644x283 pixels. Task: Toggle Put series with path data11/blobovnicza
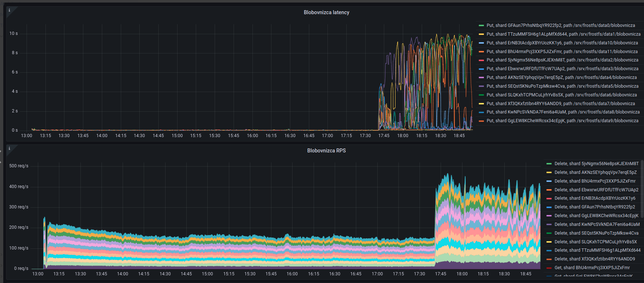pyautogui.click(x=562, y=52)
